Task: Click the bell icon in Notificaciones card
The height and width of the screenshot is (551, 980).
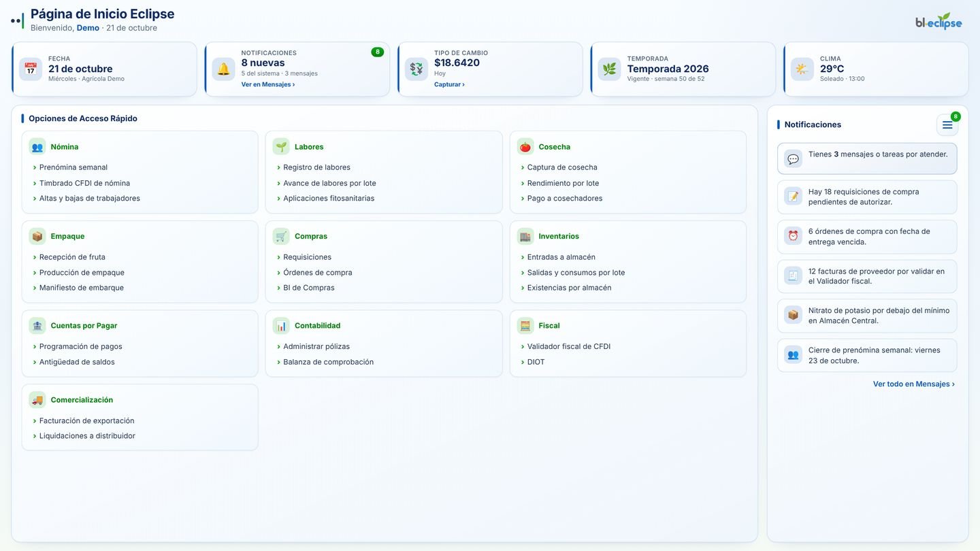Action: (223, 69)
